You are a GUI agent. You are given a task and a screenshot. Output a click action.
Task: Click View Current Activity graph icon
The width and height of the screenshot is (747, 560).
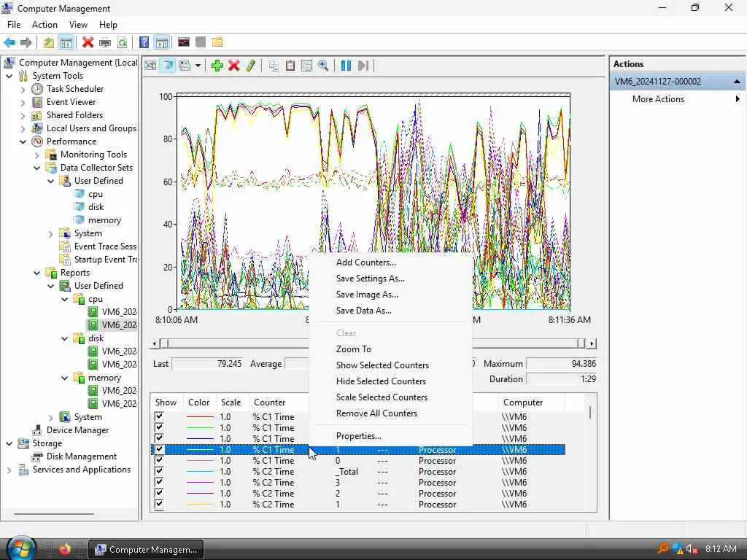coord(150,65)
